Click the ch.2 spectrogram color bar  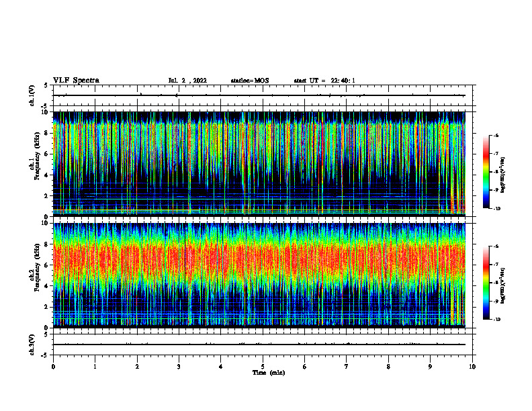(x=486, y=283)
